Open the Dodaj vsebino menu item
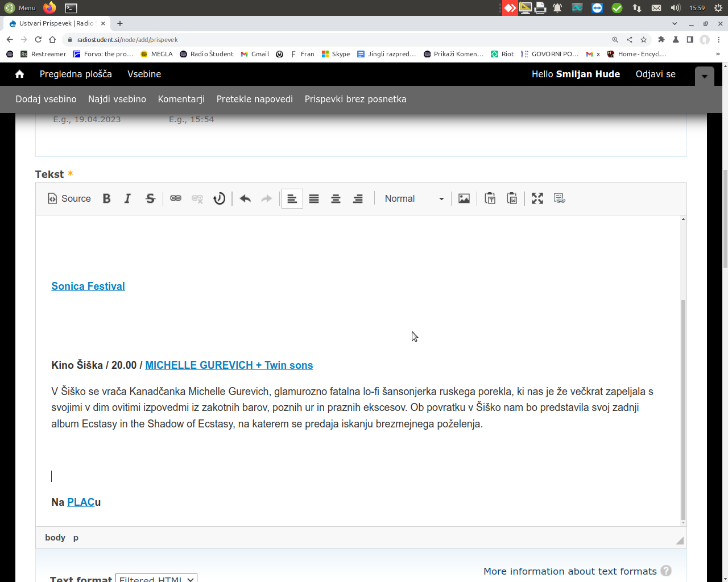The width and height of the screenshot is (728, 582). (x=46, y=99)
